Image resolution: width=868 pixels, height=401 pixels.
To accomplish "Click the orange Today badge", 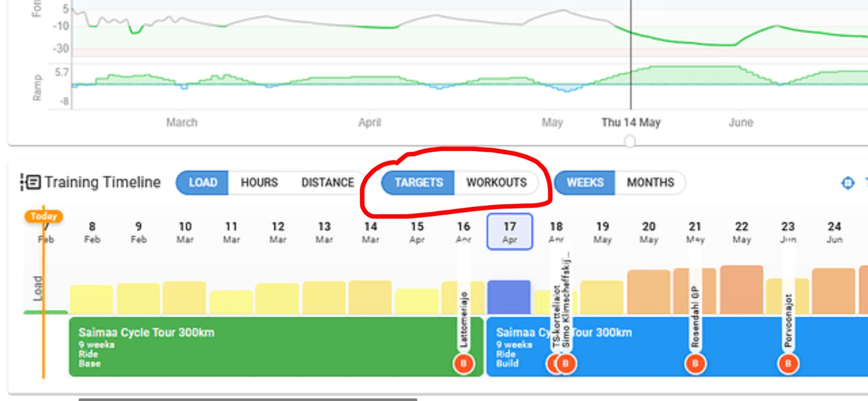I will click(43, 217).
